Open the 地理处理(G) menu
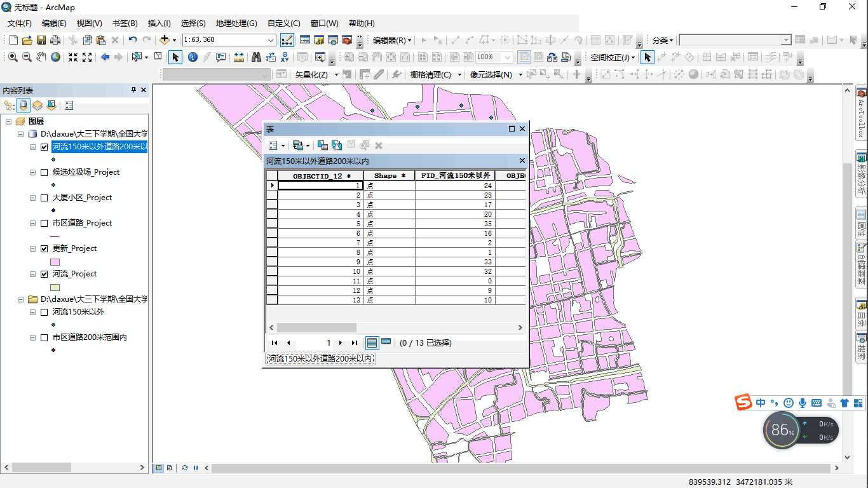The height and width of the screenshot is (488, 868). (x=236, y=23)
